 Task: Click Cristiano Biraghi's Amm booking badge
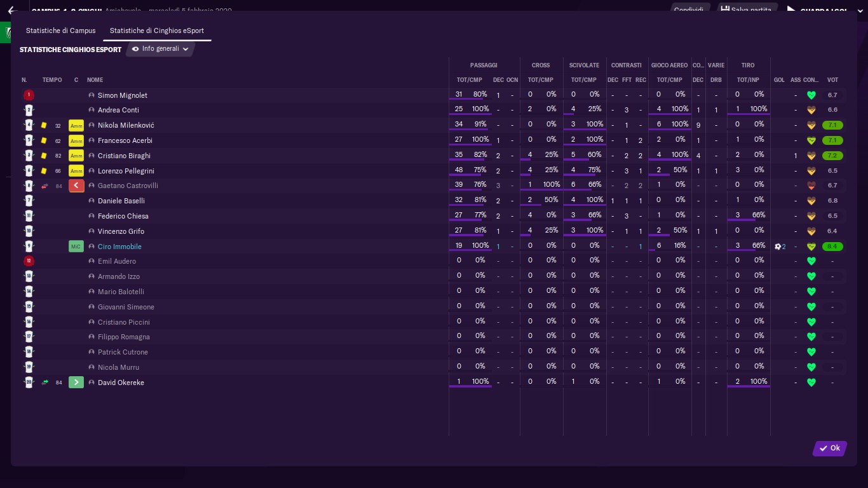pyautogui.click(x=76, y=156)
